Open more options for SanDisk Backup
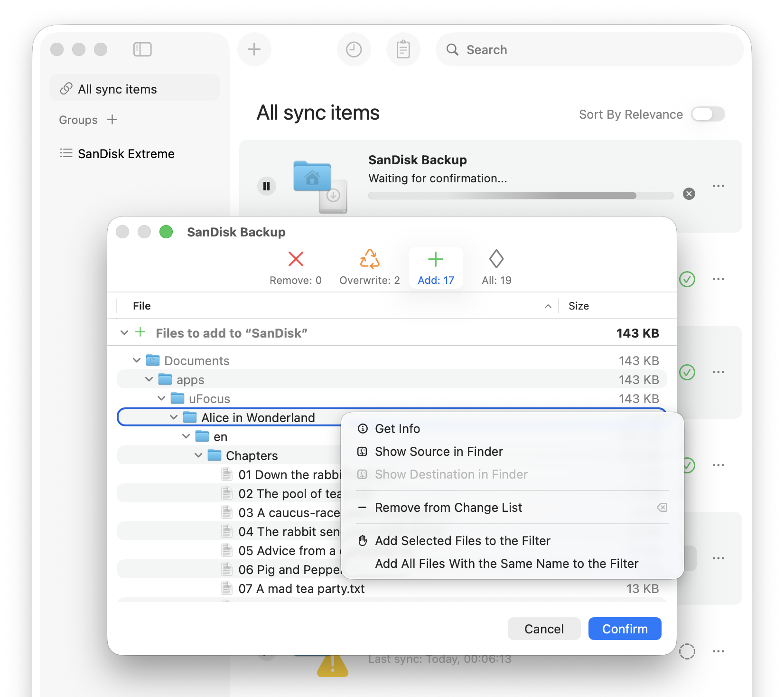This screenshot has width=784, height=697. pos(718,186)
